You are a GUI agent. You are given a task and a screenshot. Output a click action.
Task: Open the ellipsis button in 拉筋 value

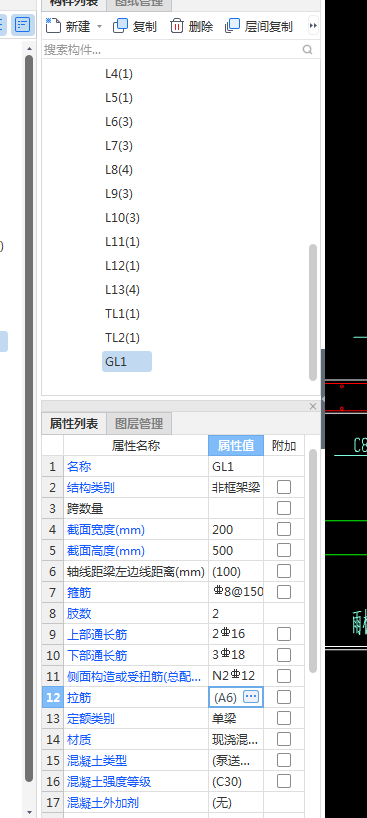[x=251, y=696]
